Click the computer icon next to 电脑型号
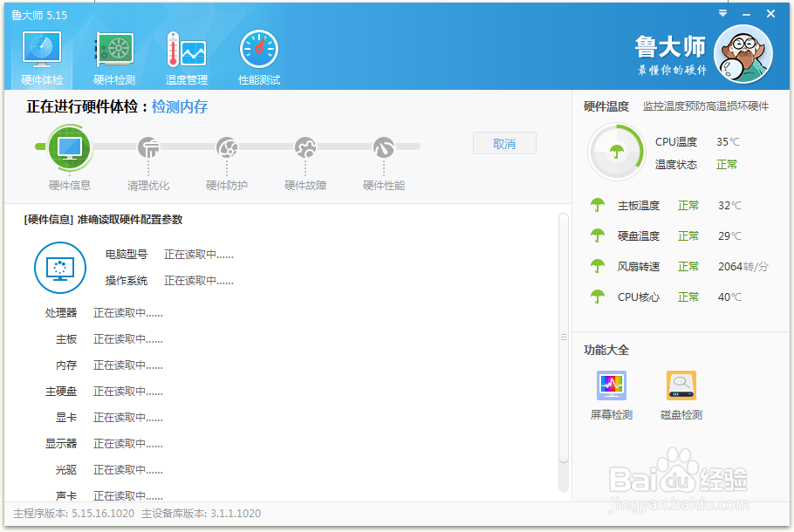 [x=60, y=268]
